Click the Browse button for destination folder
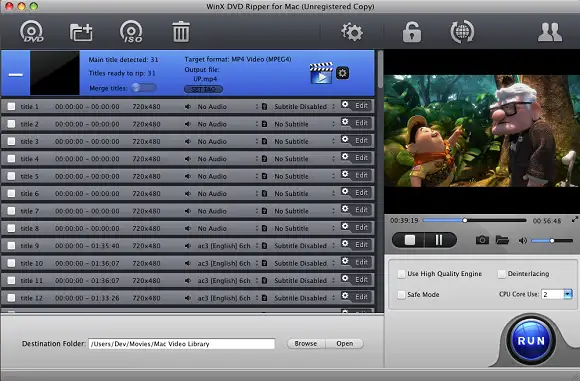This screenshot has height=381, width=580. 306,344
